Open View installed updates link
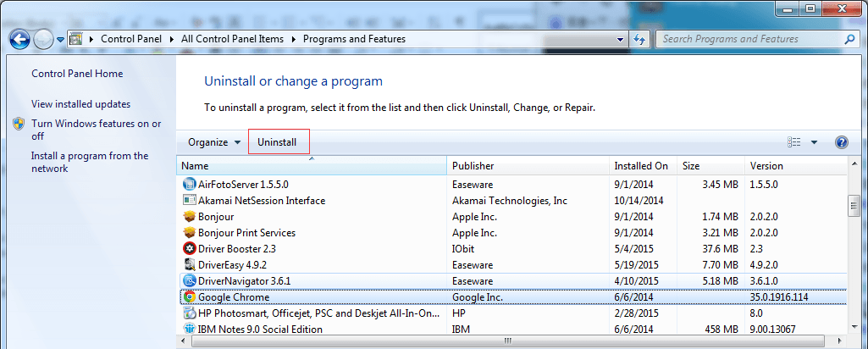Viewport: 868px width, 349px height. 80,104
